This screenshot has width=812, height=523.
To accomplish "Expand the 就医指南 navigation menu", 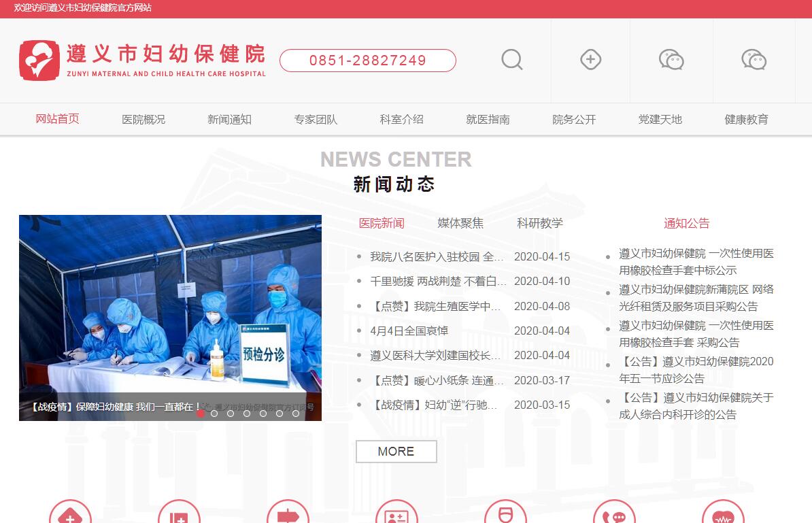I will (488, 120).
